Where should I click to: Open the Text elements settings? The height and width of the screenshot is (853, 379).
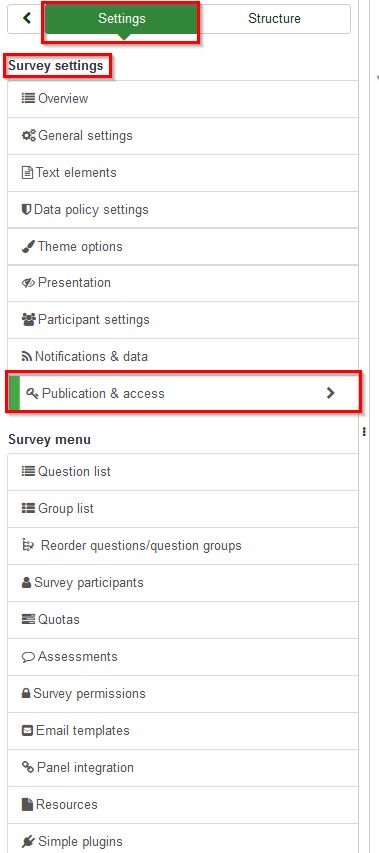[x=183, y=172]
